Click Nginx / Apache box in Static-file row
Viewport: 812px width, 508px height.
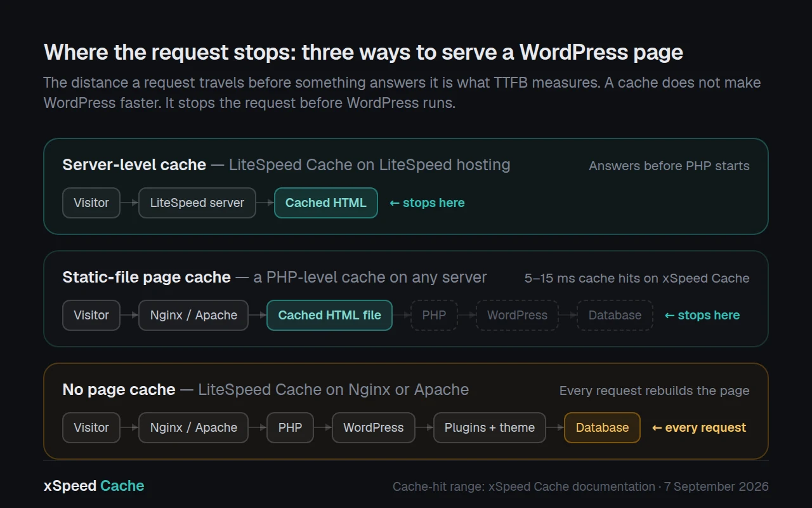click(x=193, y=315)
